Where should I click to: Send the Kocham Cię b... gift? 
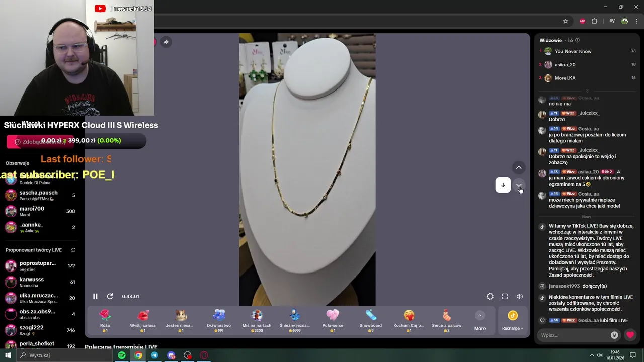point(409,320)
